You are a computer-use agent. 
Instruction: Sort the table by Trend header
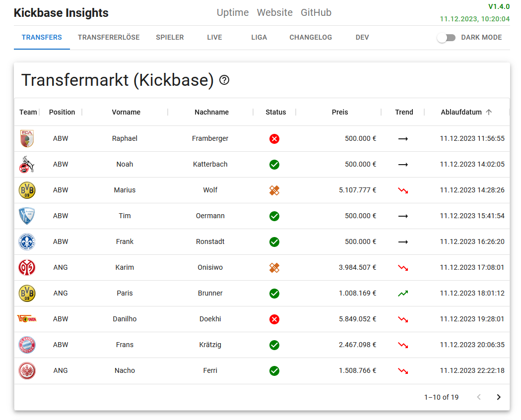click(x=404, y=112)
